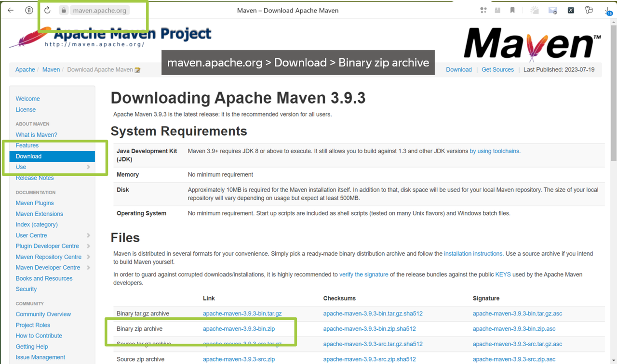Click the password key extension icon
Screen dimensions: 617x364
[588, 10]
